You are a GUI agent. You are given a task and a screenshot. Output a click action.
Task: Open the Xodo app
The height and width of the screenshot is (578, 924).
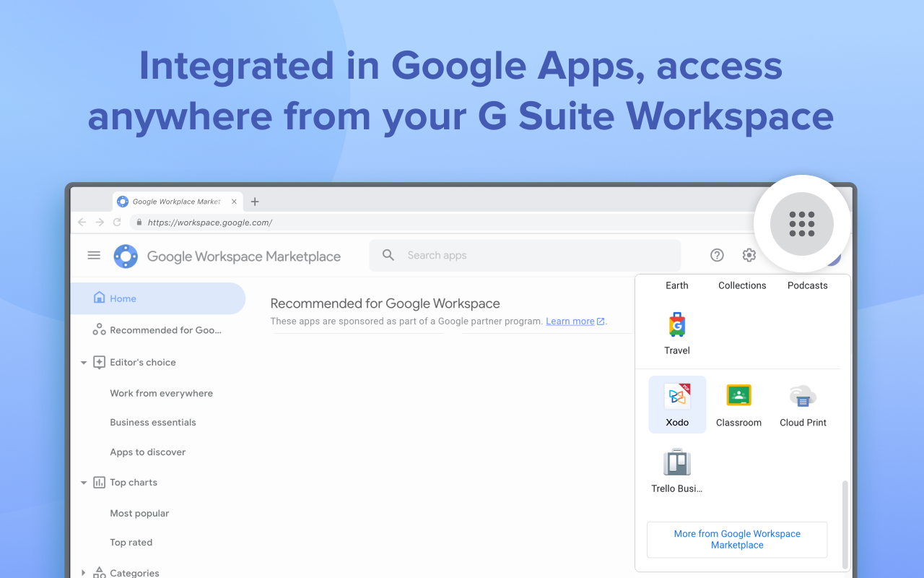(677, 404)
